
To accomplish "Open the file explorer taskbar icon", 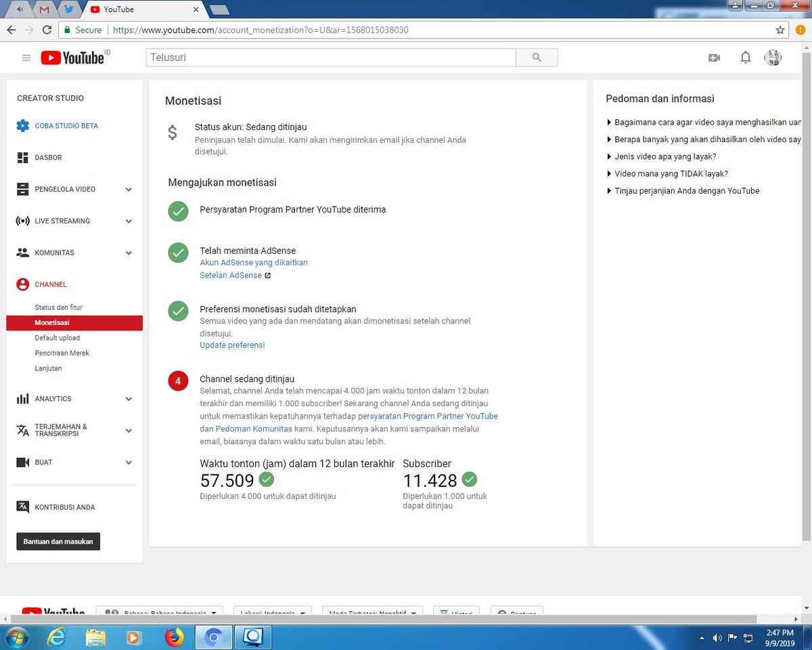I will 96,637.
